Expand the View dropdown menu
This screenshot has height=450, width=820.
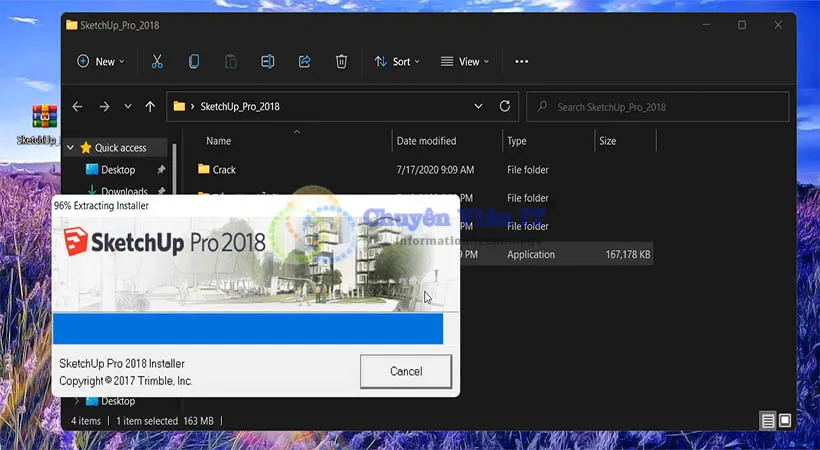point(465,62)
